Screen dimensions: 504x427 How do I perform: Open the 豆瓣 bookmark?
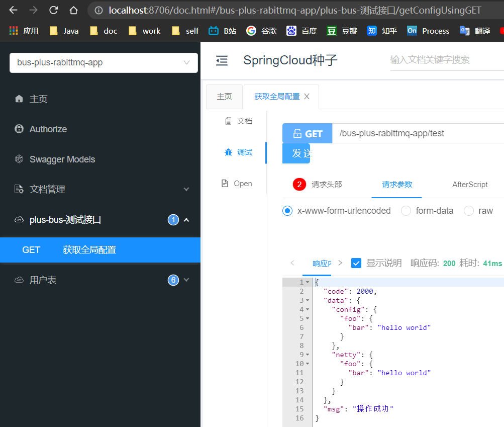(342, 31)
